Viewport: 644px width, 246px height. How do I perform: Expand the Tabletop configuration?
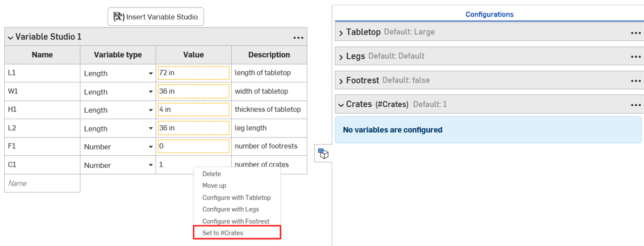341,33
